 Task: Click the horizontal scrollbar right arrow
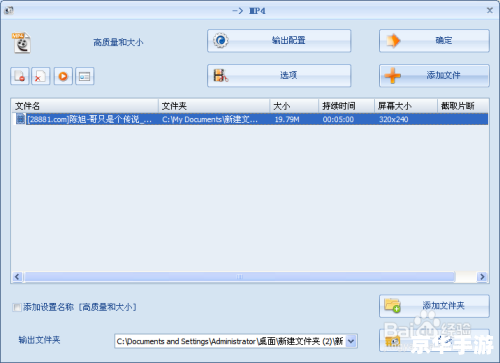point(482,277)
